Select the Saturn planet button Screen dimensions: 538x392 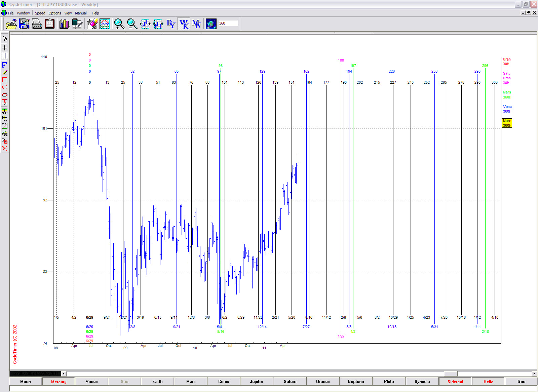pyautogui.click(x=290, y=382)
